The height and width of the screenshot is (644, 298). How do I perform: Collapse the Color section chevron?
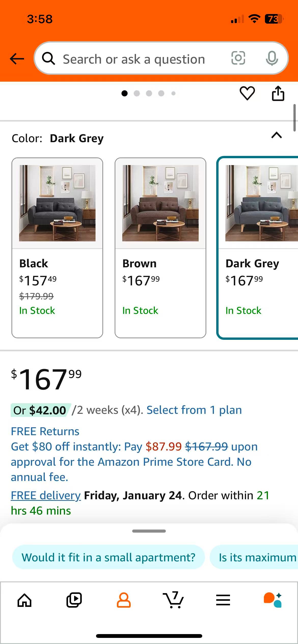tap(277, 135)
